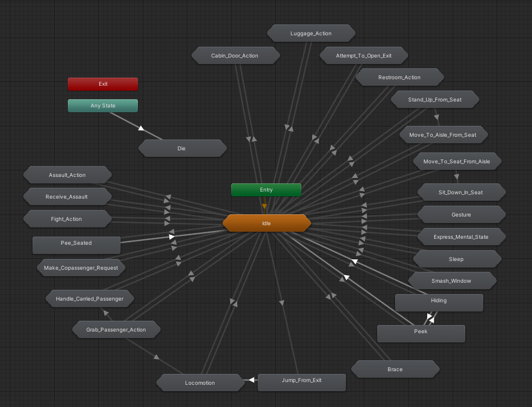Click transition arrow from Jump_From_Exit to Locomotion
The width and height of the screenshot is (532, 407).
251,380
